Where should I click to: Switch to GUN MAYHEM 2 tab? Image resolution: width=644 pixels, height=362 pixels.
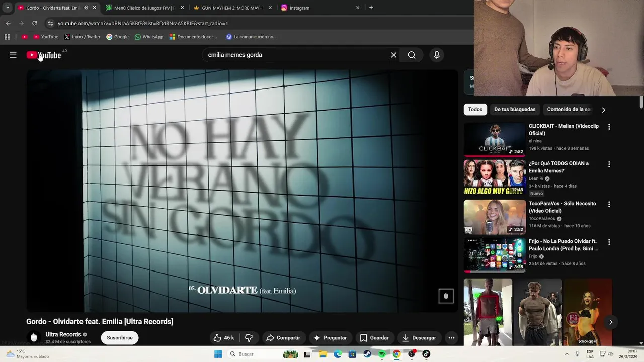pyautogui.click(x=232, y=8)
